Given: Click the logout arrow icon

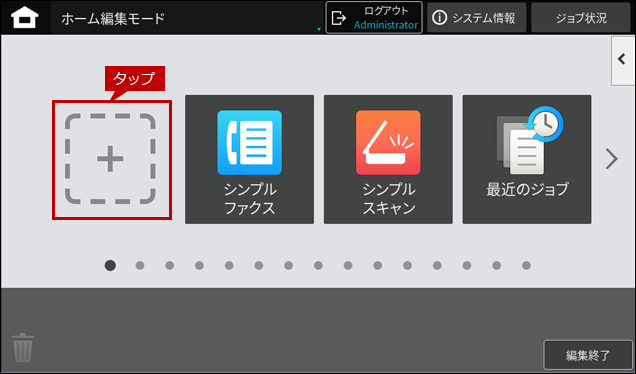Looking at the screenshot, I should pos(339,18).
